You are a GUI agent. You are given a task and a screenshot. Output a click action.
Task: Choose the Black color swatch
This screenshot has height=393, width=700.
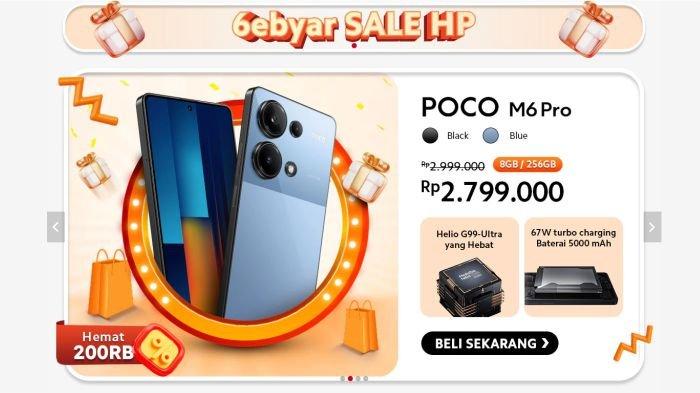pos(430,135)
